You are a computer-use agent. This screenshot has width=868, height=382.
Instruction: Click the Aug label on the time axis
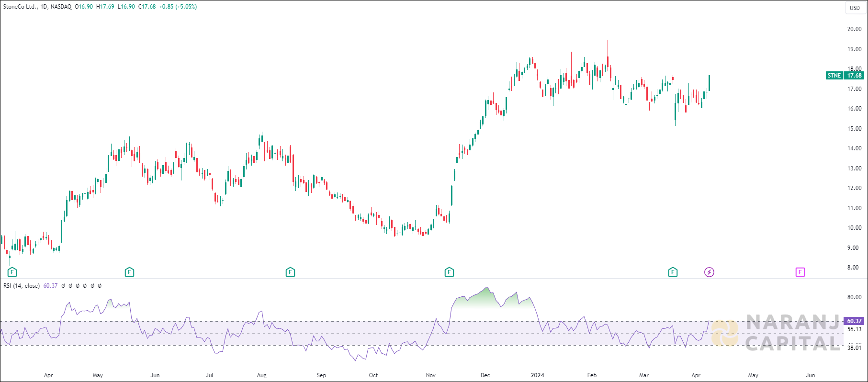[x=261, y=375]
